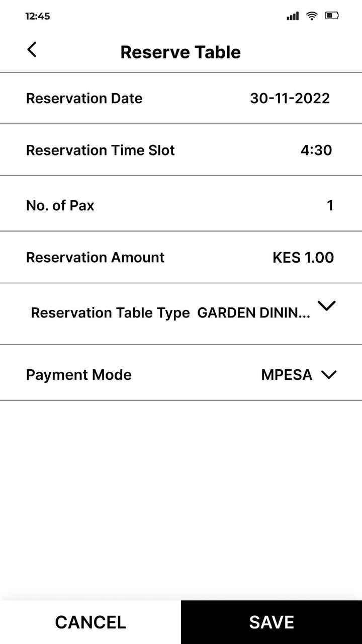362x644 pixels.
Task: Expand the Reservation Table Type chevron
Action: pyautogui.click(x=327, y=306)
